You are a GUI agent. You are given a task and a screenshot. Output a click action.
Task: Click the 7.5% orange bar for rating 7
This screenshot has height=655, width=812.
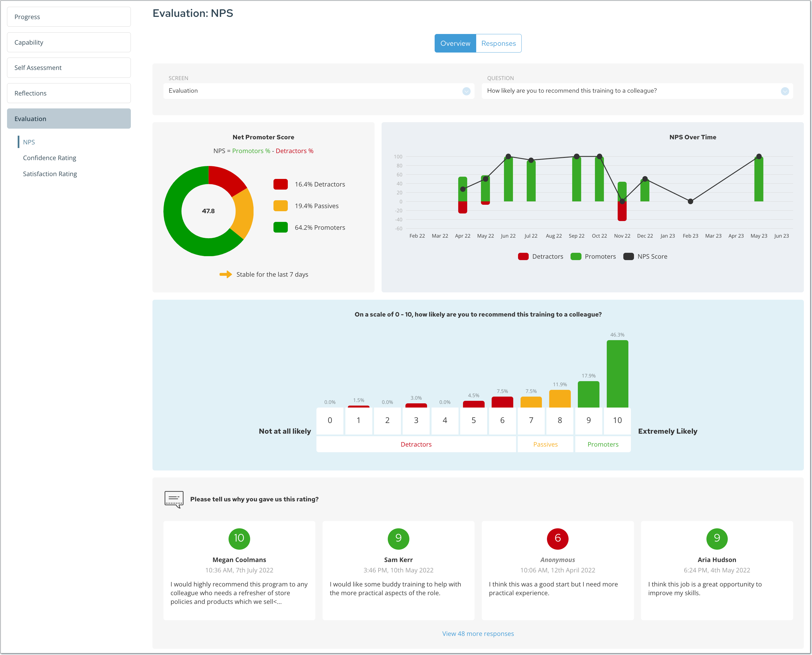(531, 402)
